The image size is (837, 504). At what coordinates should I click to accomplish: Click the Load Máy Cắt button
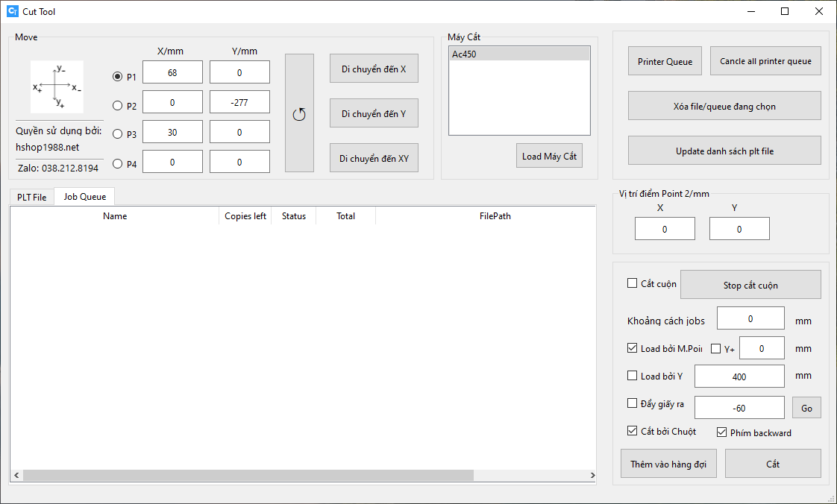[549, 156]
